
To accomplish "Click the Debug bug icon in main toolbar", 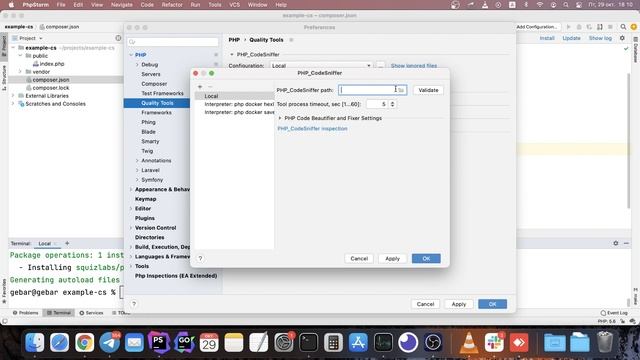I will tap(579, 27).
